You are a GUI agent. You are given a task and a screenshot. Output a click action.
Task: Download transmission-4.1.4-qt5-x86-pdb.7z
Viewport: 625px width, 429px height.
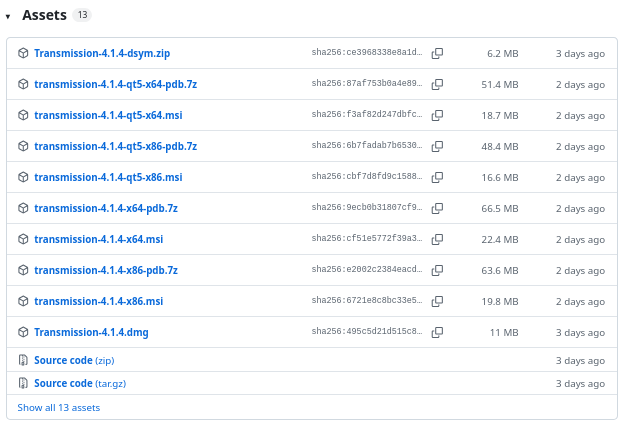click(x=116, y=147)
